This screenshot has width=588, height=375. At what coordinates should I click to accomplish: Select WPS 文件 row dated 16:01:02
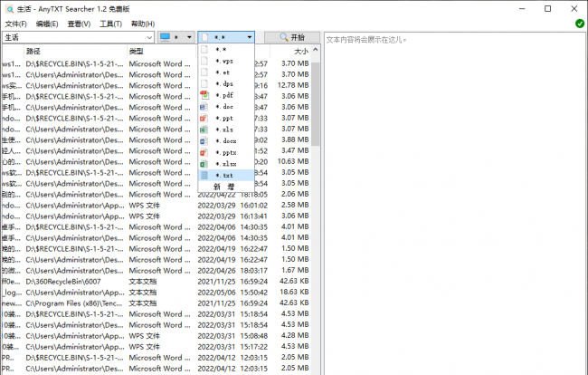tap(156, 206)
